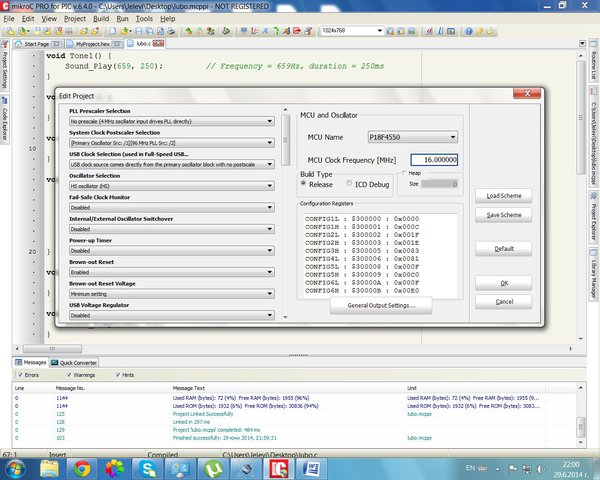
Task: Toggle the Warnings filter checkbox
Action: click(x=69, y=375)
